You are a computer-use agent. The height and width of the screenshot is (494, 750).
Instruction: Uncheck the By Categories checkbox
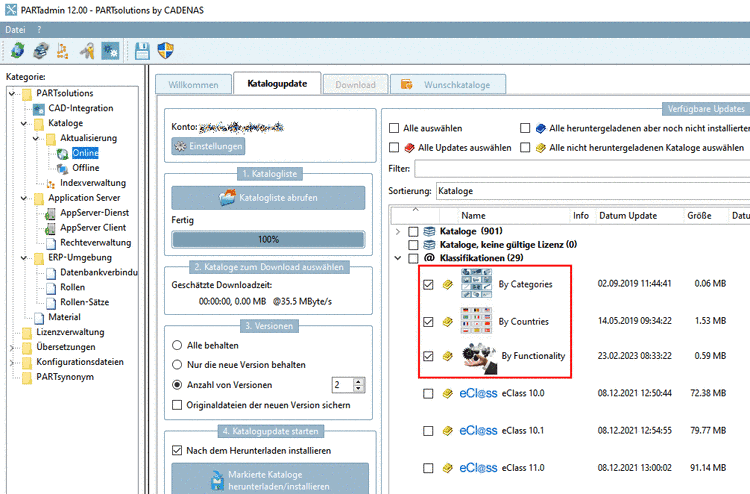428,285
